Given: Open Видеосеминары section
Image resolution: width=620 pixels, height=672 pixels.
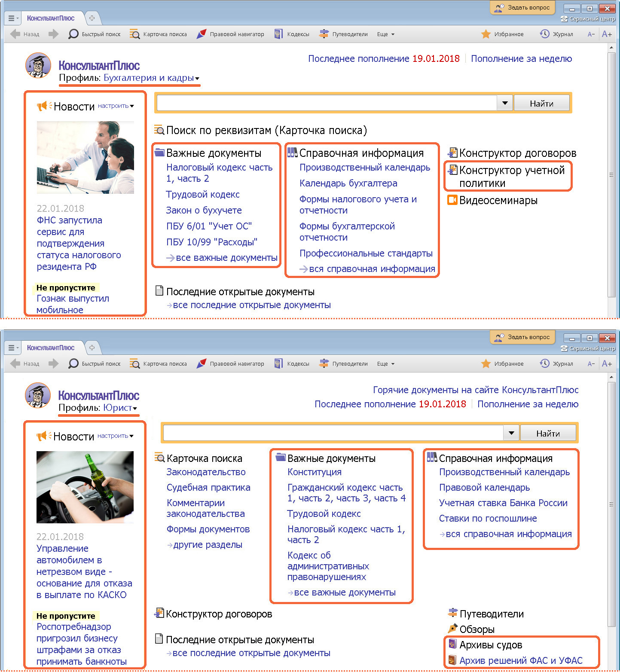Looking at the screenshot, I should click(x=492, y=200).
